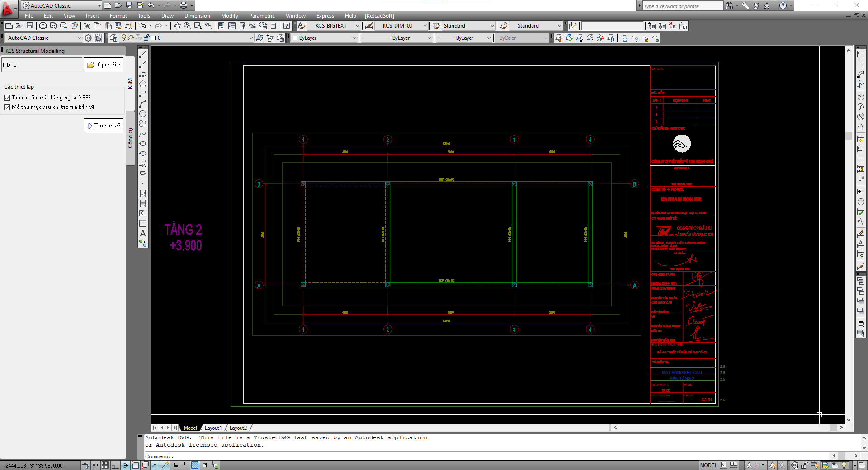Viewport: 868px width, 470px height.
Task: Toggle MODEL space button in status bar
Action: [x=708, y=465]
